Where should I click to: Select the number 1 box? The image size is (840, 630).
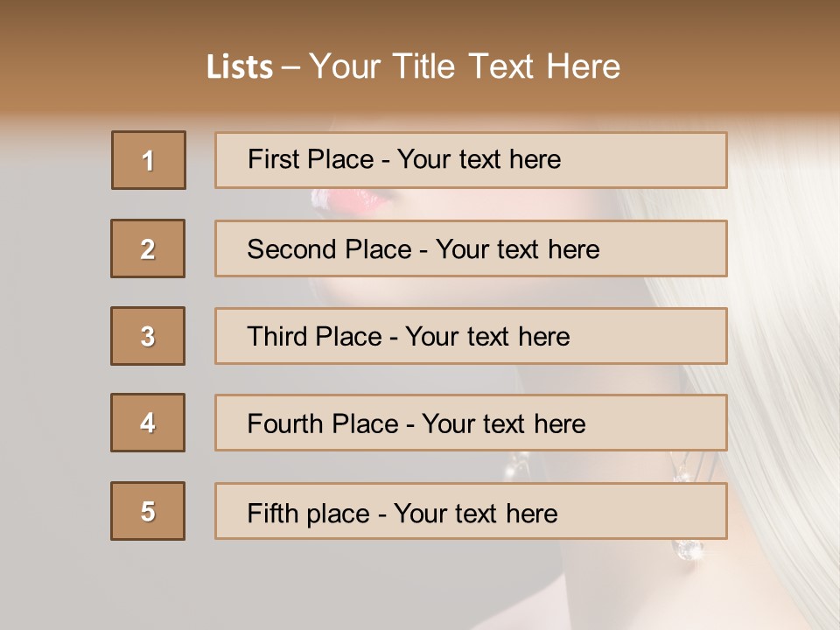coord(149,160)
